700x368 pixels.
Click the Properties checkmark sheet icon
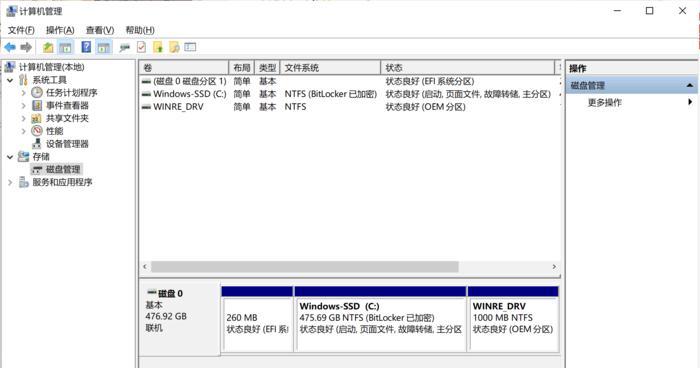(142, 47)
